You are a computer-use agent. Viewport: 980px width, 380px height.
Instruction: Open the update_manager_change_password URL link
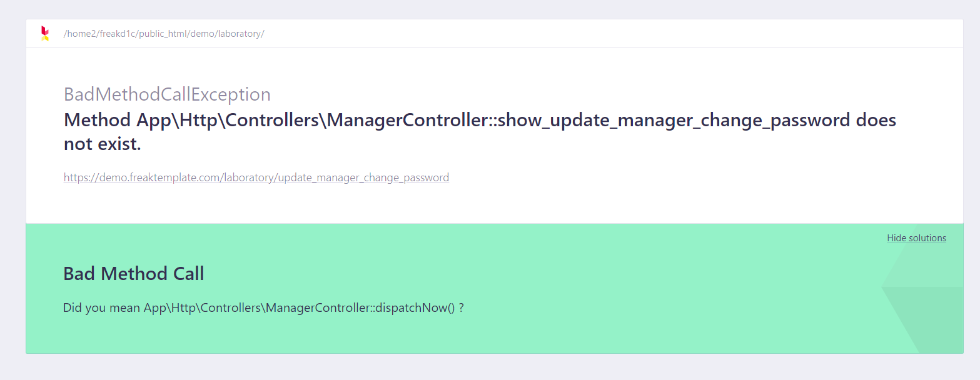coord(256,177)
